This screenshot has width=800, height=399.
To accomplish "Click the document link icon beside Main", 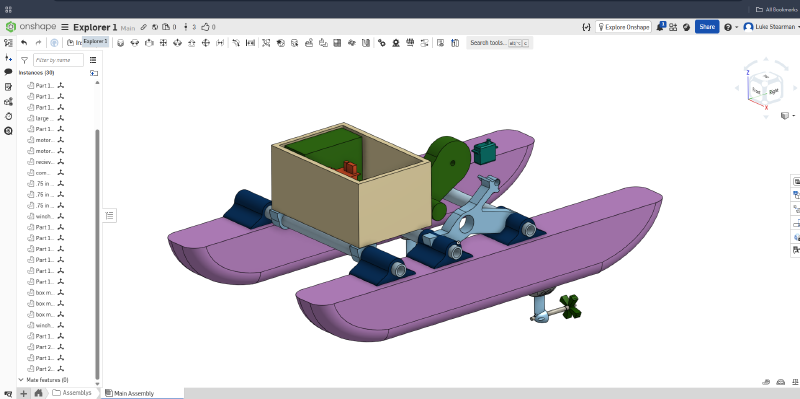I will pyautogui.click(x=144, y=27).
